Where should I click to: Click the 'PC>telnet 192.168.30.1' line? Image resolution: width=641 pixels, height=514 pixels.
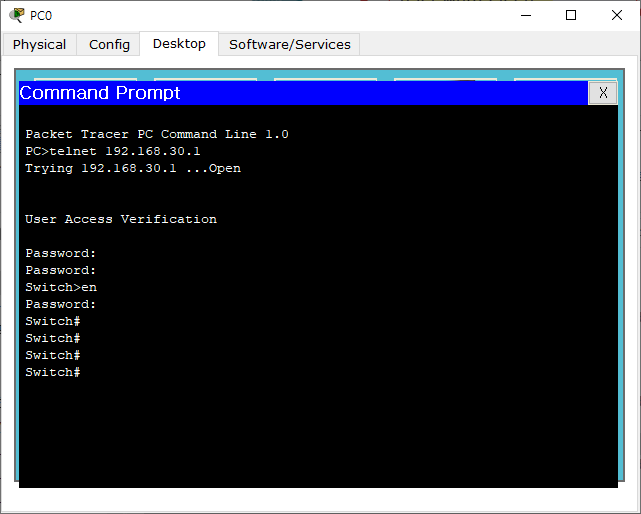point(113,151)
